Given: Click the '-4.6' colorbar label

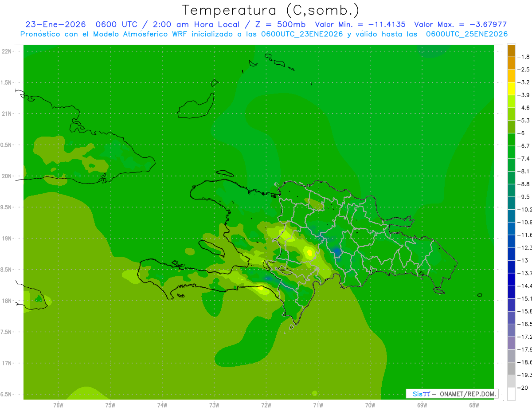Looking at the screenshot, I should tap(524, 108).
